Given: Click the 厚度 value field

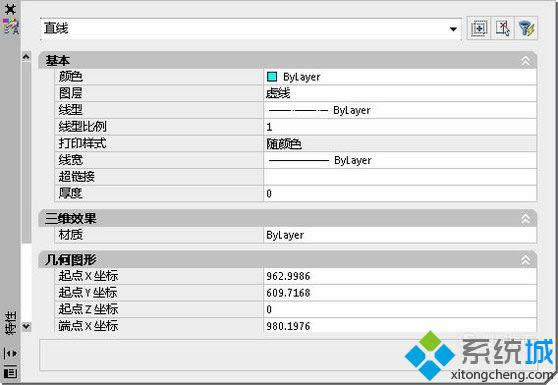Looking at the screenshot, I should pyautogui.click(x=400, y=194).
